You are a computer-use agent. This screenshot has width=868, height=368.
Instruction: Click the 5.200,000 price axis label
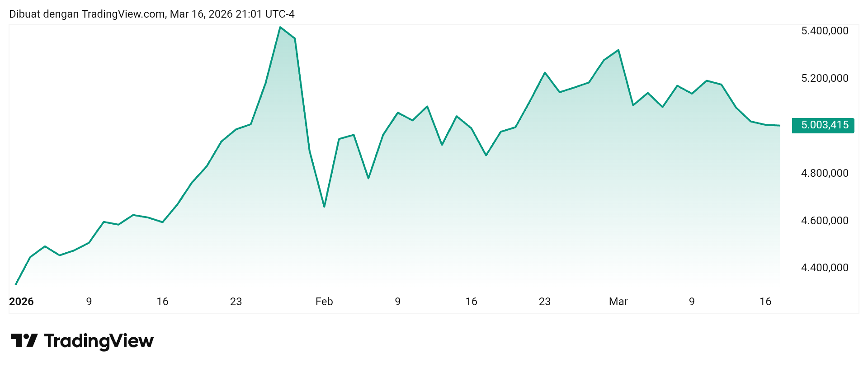825,78
